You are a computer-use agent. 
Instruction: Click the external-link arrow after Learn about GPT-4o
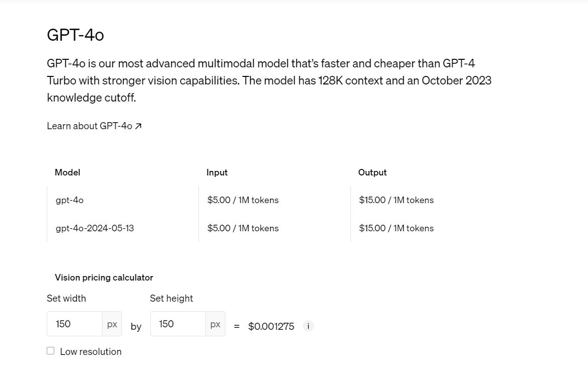(x=138, y=125)
